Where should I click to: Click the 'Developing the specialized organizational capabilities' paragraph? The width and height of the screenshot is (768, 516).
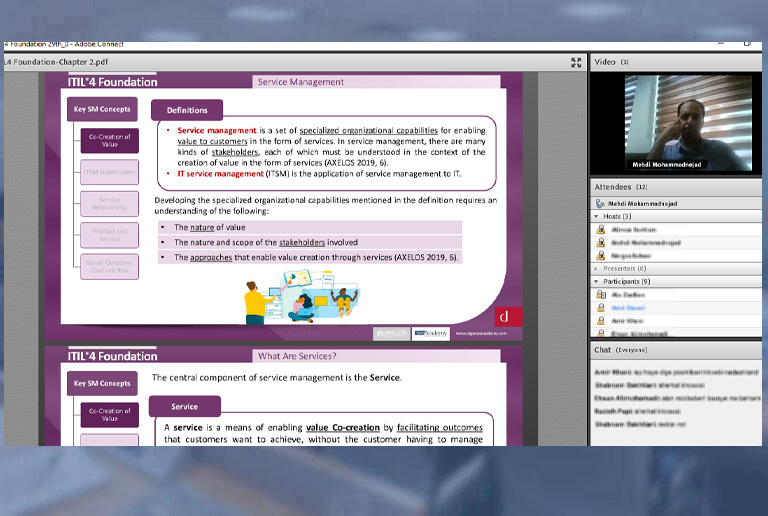(326, 206)
